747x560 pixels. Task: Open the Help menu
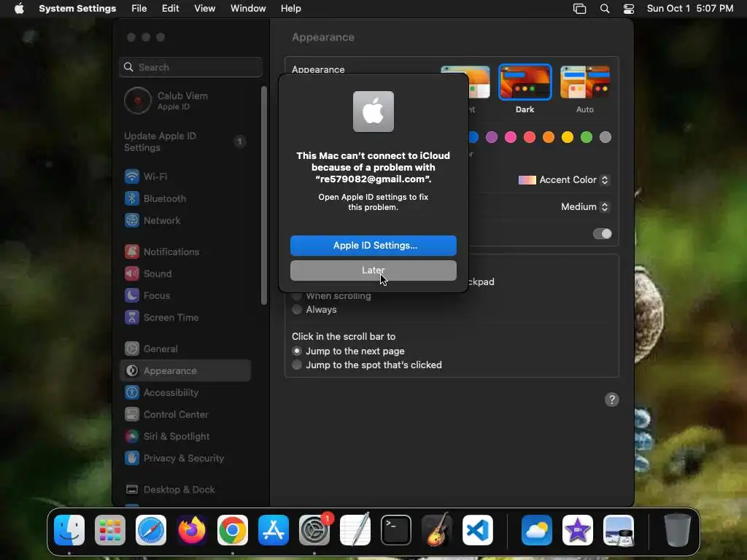[x=290, y=9]
